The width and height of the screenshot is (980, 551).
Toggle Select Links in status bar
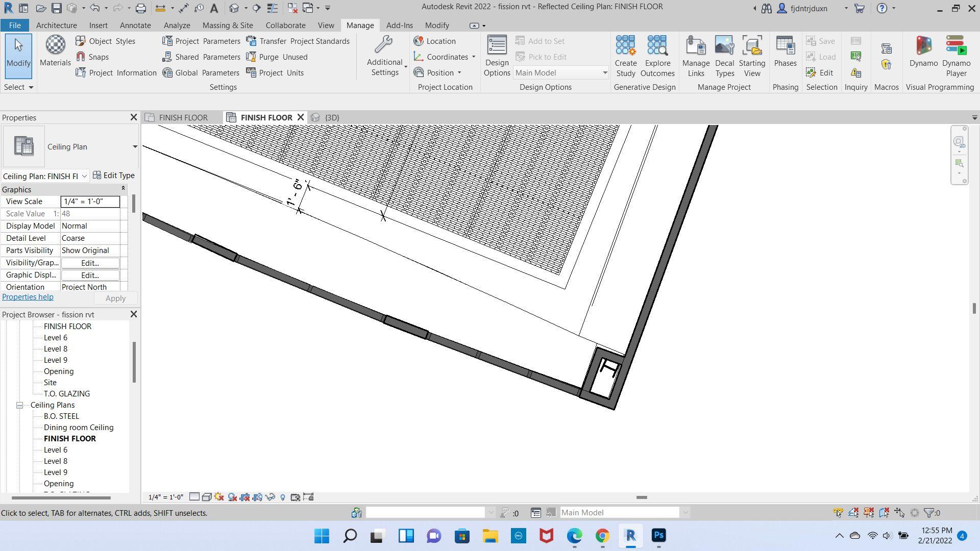(x=838, y=513)
